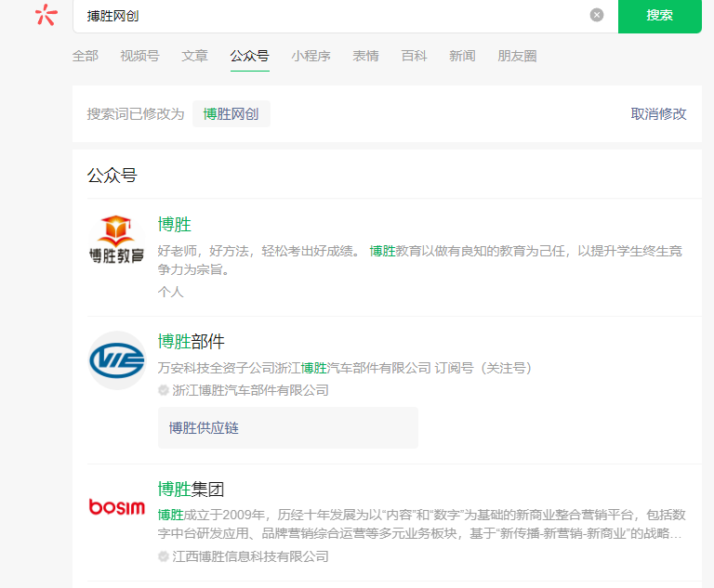Click the corrected term 博胜网创 chip

tap(231, 113)
